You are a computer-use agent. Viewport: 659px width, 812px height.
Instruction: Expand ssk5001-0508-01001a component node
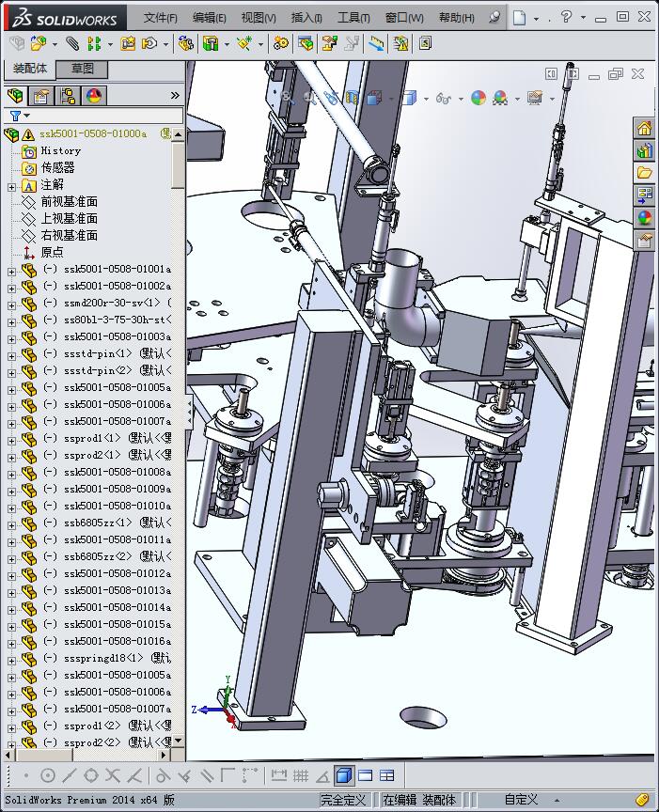pyautogui.click(x=11, y=272)
